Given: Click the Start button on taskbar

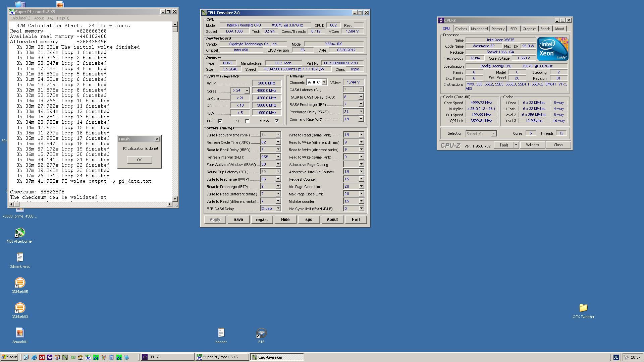Looking at the screenshot, I should (x=9, y=357).
